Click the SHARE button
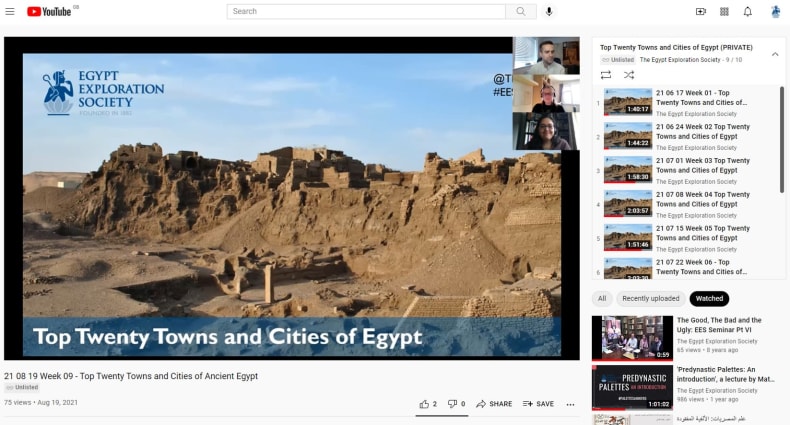790x425 pixels. (x=494, y=404)
